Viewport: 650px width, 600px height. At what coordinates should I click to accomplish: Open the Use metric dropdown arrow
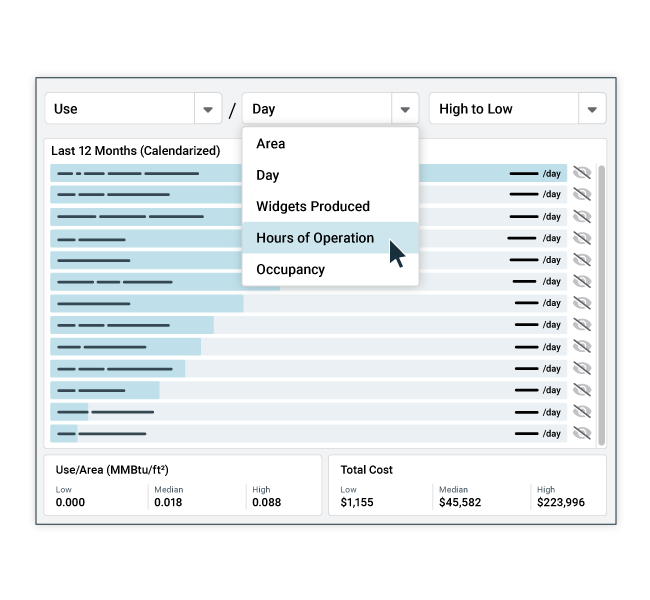point(207,109)
